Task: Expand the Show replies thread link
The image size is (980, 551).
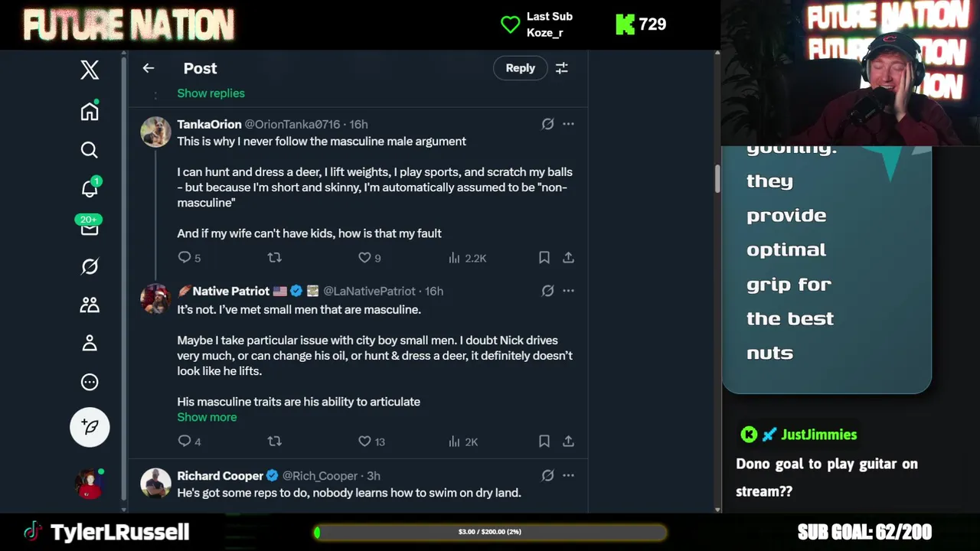Action: [x=211, y=93]
